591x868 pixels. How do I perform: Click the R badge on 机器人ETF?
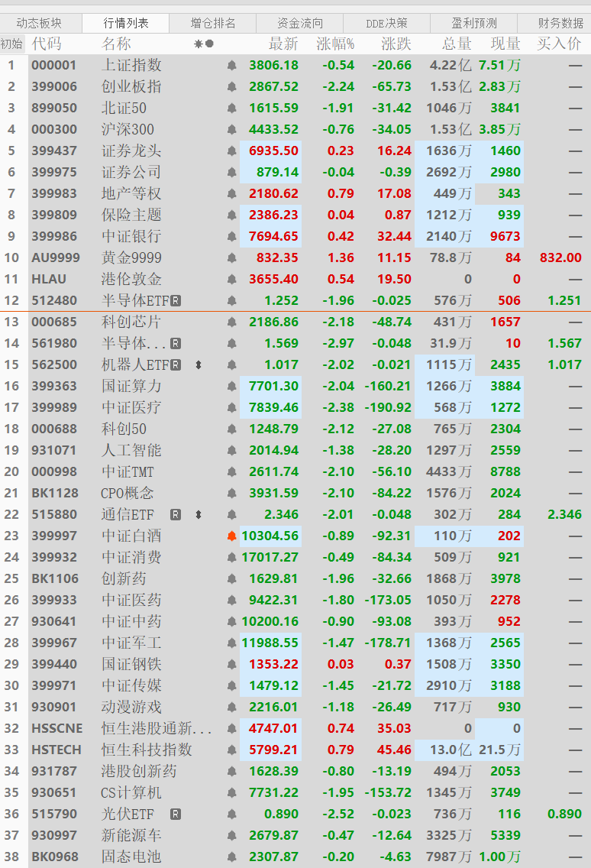click(176, 364)
